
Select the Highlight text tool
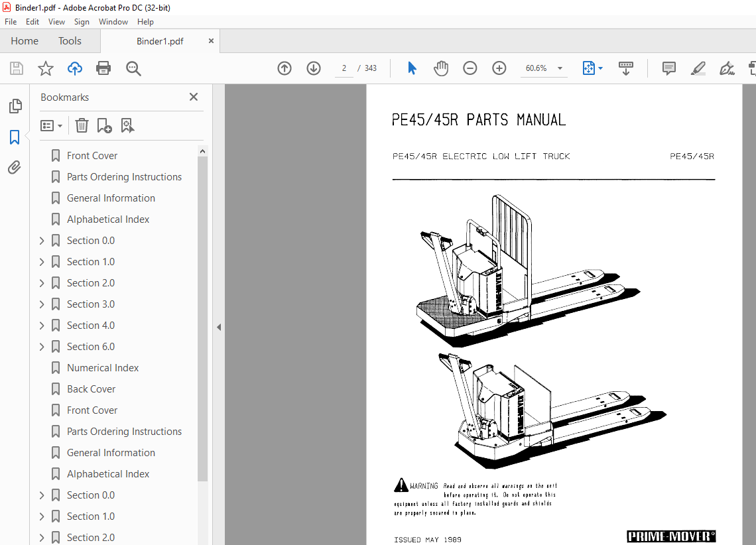click(x=698, y=68)
